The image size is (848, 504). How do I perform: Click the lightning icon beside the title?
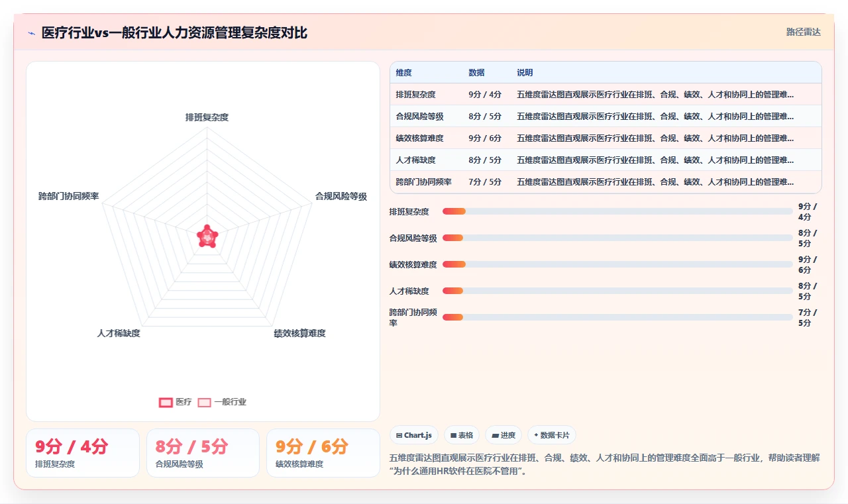tap(31, 33)
